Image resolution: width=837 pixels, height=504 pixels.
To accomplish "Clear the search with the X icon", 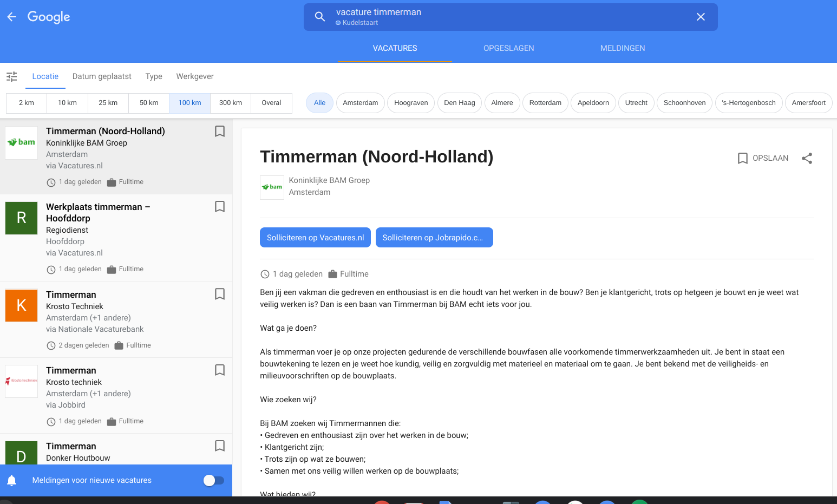I will pos(701,17).
